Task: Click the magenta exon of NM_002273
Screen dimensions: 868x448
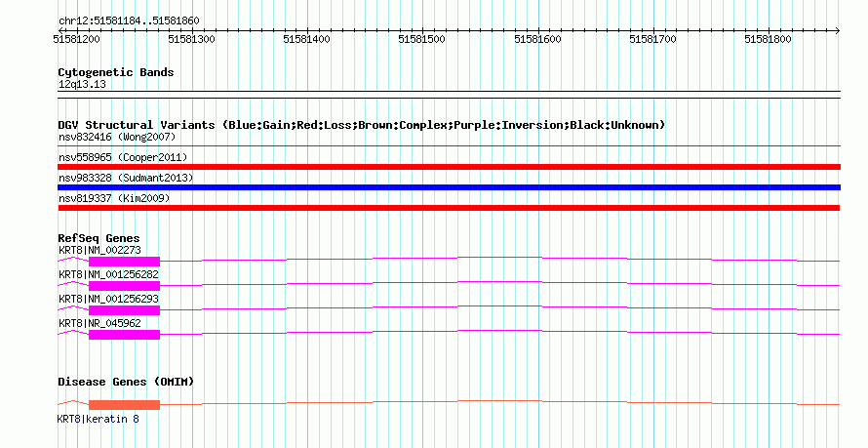Action: click(x=124, y=262)
